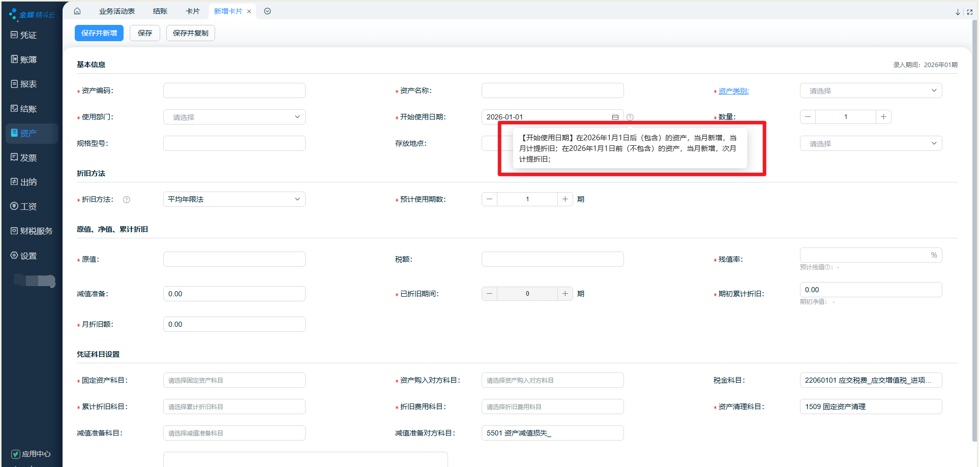Open the tab list dropdown circle icon

(x=268, y=11)
